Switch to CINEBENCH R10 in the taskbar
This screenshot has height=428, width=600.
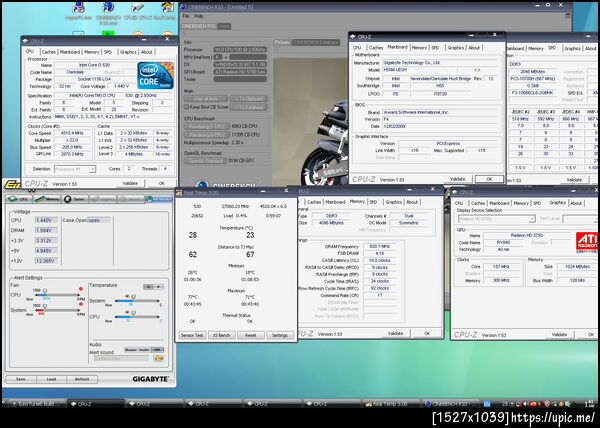pos(451,404)
